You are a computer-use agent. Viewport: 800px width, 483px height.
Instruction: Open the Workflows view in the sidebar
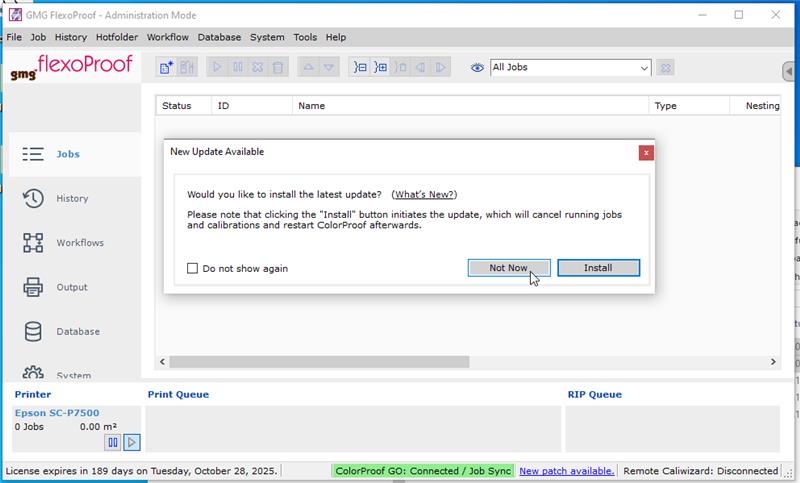coord(75,243)
